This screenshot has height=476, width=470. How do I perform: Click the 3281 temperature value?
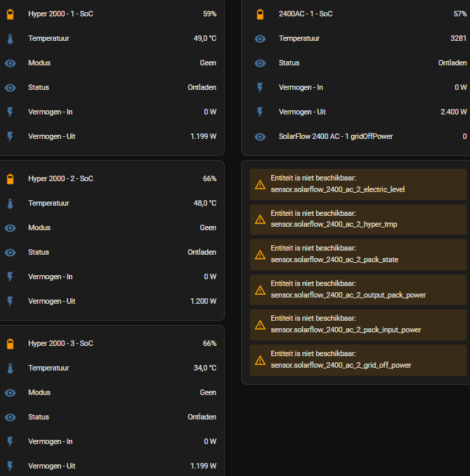pos(458,39)
